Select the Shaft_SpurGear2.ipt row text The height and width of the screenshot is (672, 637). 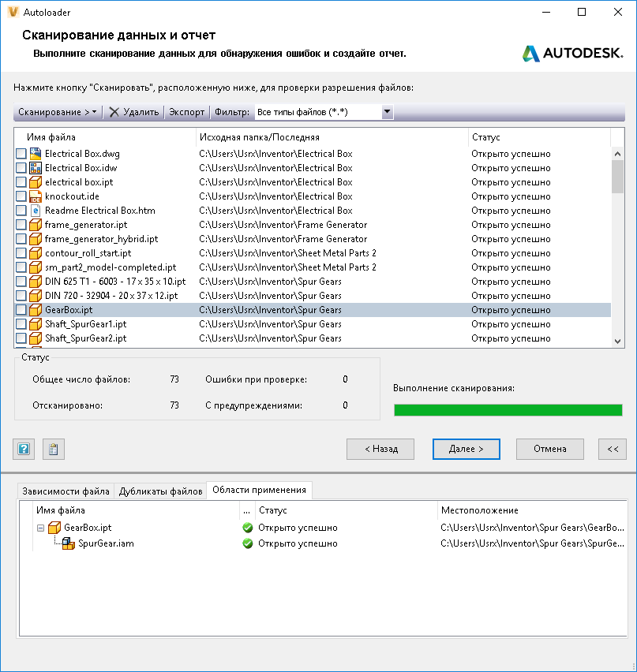(86, 338)
